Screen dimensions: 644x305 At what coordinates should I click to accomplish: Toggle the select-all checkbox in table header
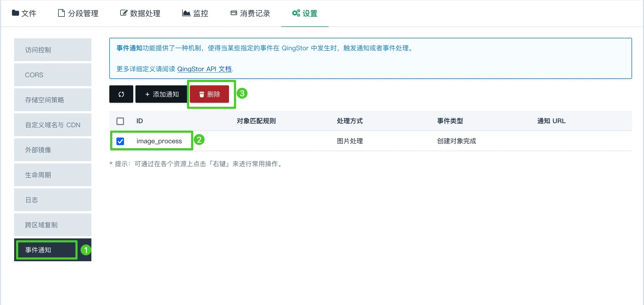(120, 121)
